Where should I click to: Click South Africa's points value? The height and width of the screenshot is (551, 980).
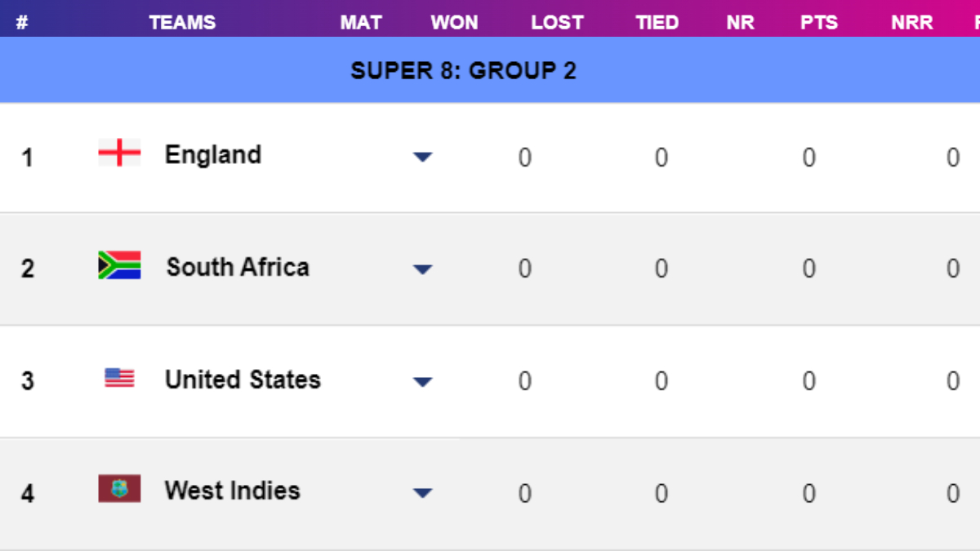click(808, 267)
